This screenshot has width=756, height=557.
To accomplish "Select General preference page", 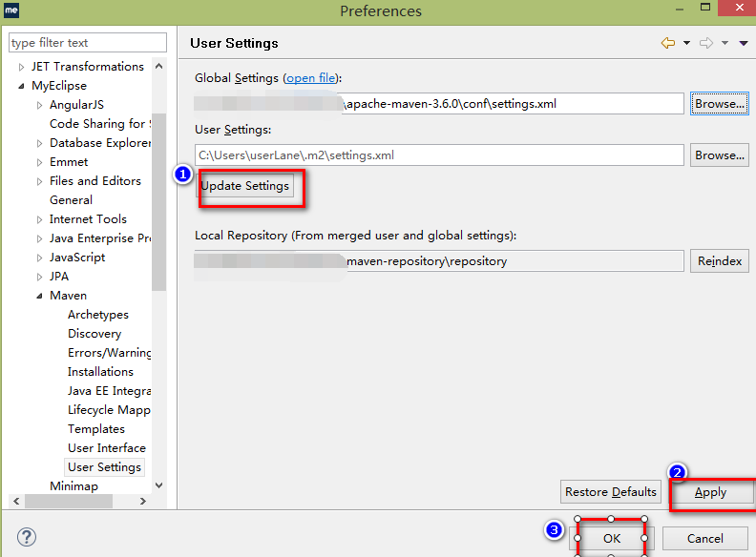I will (x=71, y=200).
